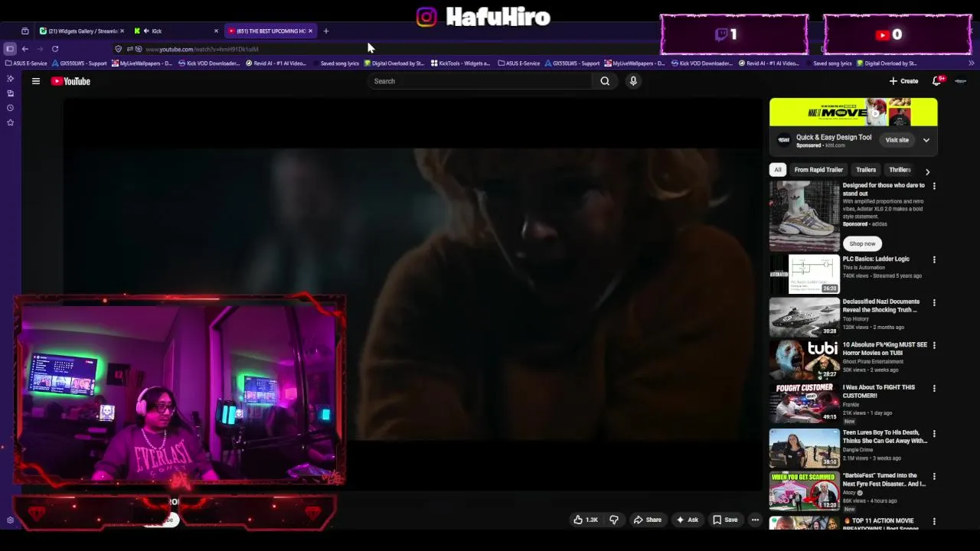The height and width of the screenshot is (551, 980).
Task: Filter suggestions by Trailers chip
Action: 866,170
